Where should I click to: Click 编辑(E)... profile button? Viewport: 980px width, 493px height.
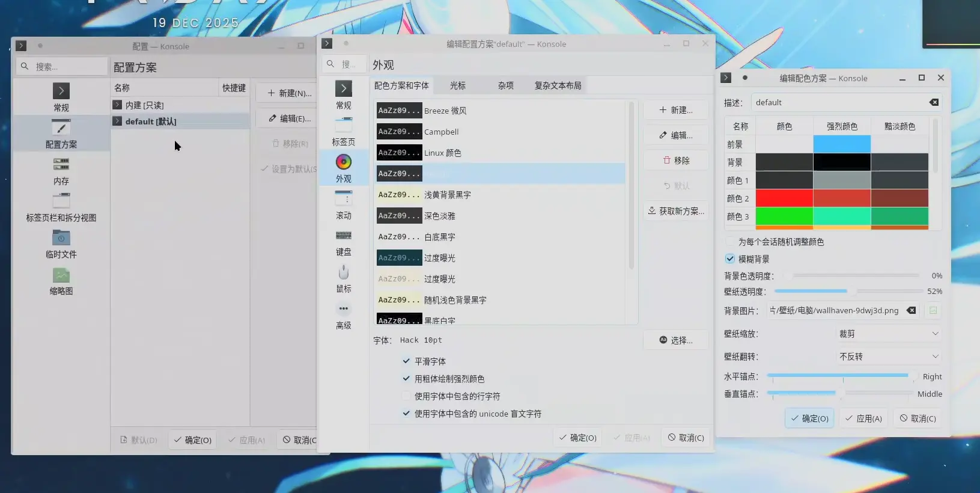(290, 118)
